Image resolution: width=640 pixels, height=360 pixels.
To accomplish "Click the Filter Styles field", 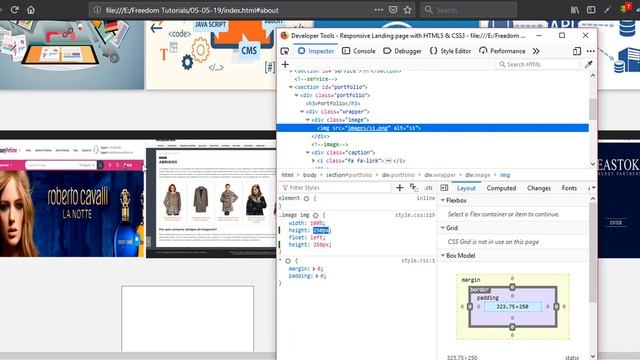I will pos(335,187).
